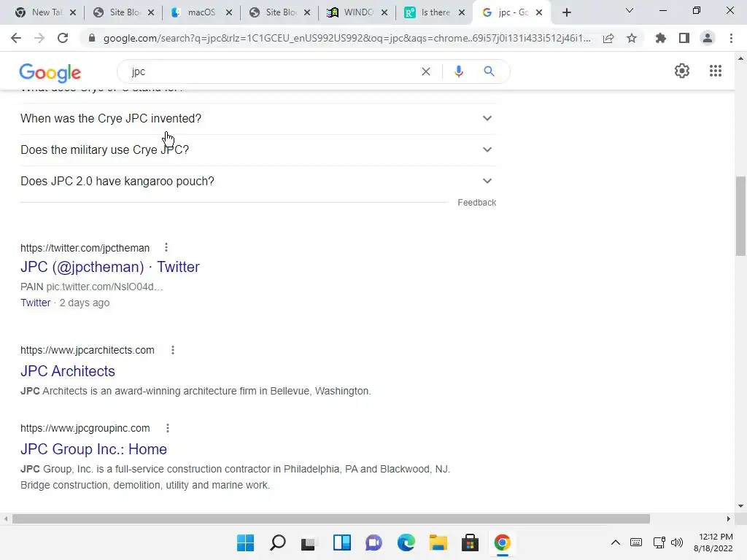This screenshot has height=560, width=747.
Task: Open Windows Start menu
Action: tap(246, 542)
